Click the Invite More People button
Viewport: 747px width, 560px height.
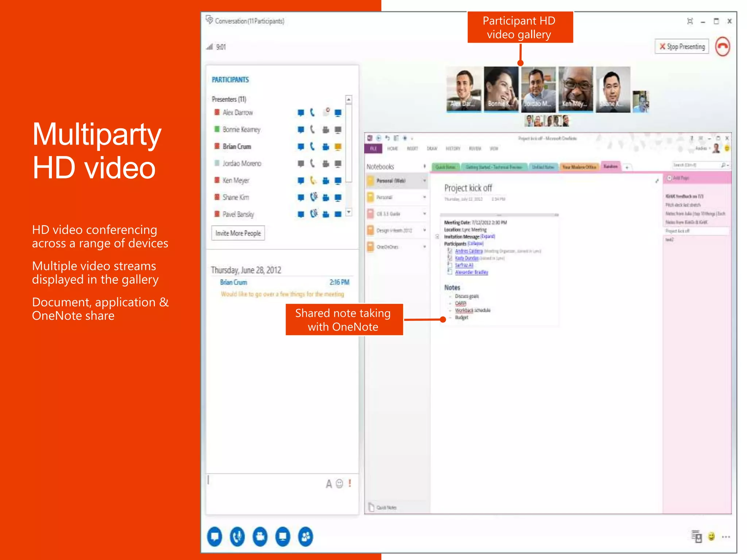click(x=238, y=233)
